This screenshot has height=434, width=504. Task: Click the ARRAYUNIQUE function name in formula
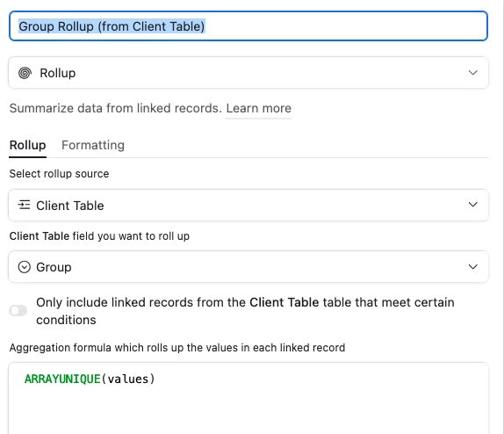[x=62, y=379]
